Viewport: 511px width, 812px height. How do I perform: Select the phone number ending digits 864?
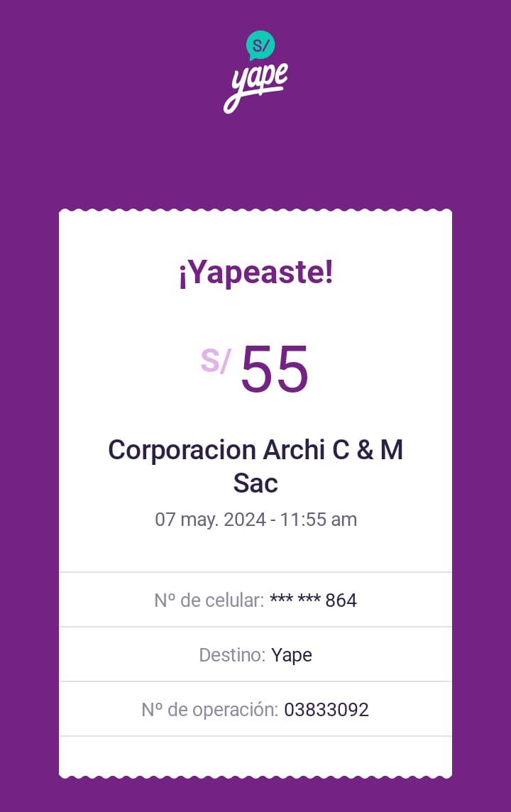341,600
